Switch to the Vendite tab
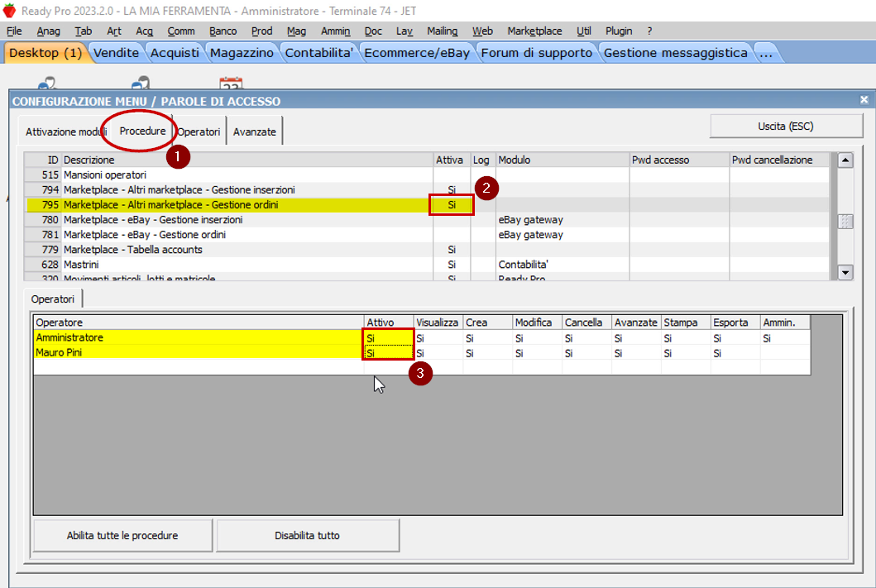The width and height of the screenshot is (876, 588). (x=116, y=53)
